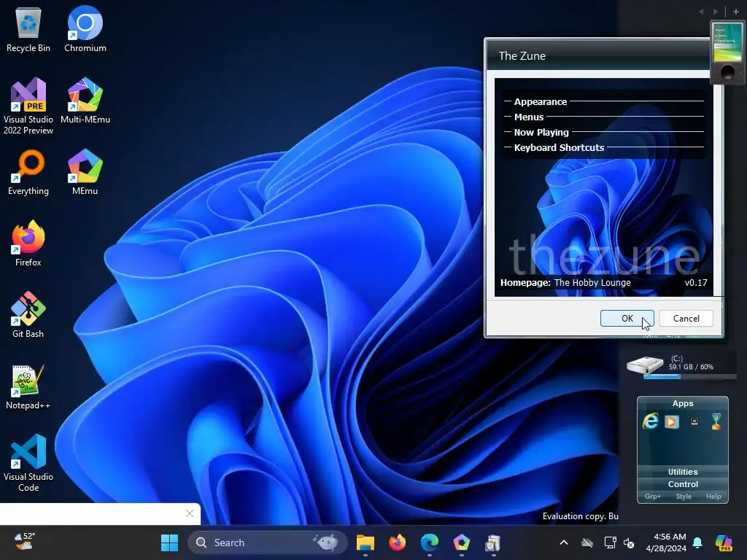The image size is (747, 560).
Task: Open the Apps group in launcher gadget
Action: 683,403
